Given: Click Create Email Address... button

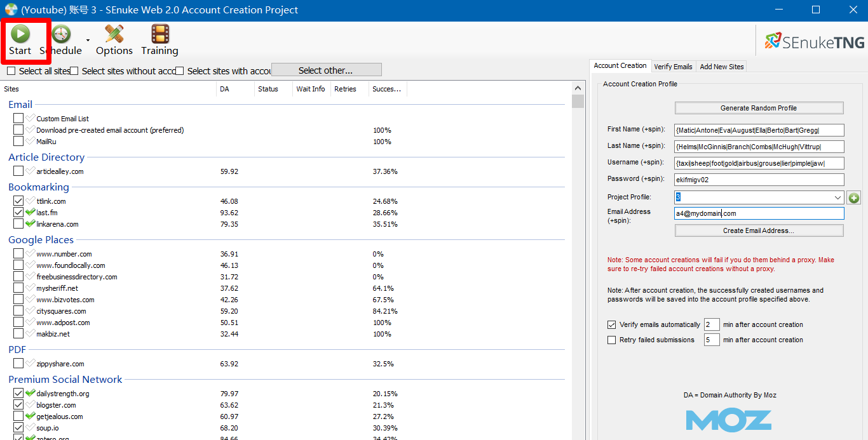Looking at the screenshot, I should coord(759,230).
